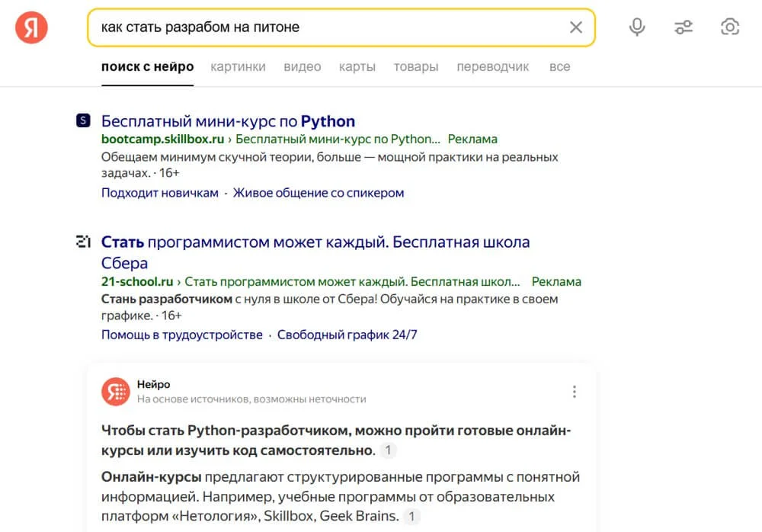Click the Нейро avatar icon
Screen dimensions: 762x532
(116, 391)
